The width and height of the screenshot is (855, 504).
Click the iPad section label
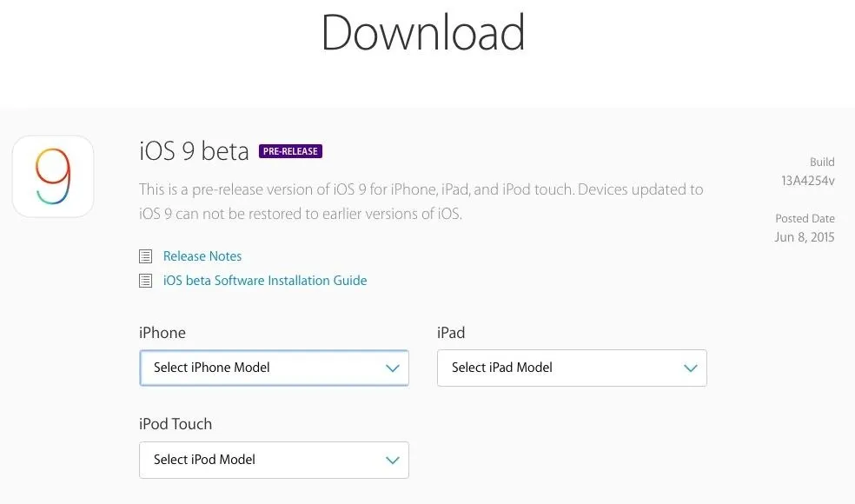pyautogui.click(x=451, y=333)
